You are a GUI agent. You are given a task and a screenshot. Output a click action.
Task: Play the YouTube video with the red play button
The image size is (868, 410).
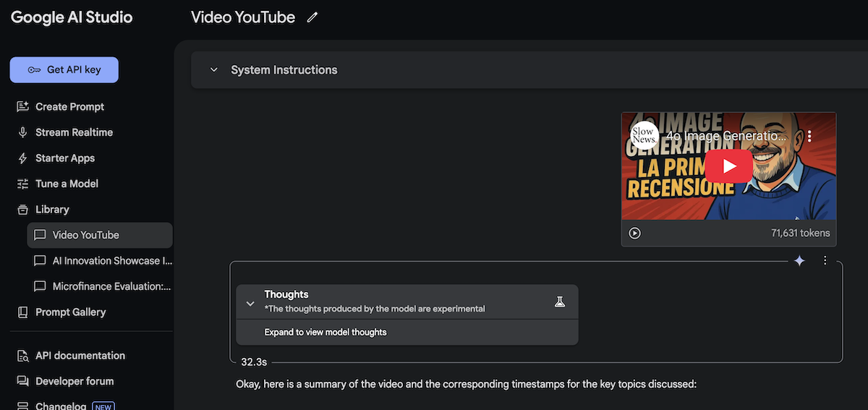click(728, 166)
